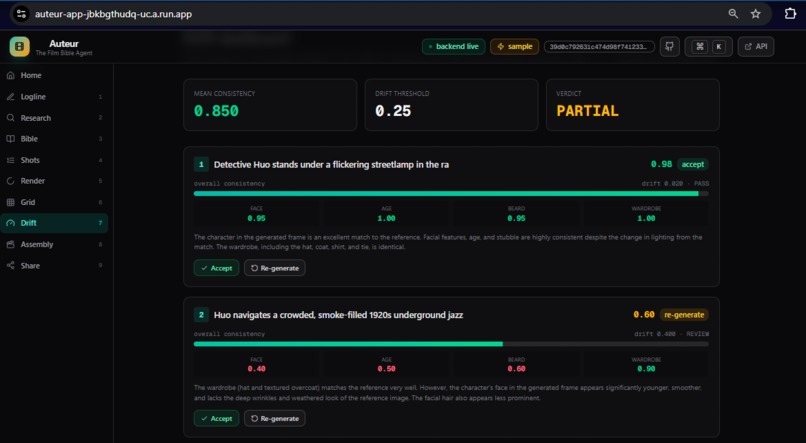Click the shot number 2 badge
806x443 pixels.
(x=201, y=315)
